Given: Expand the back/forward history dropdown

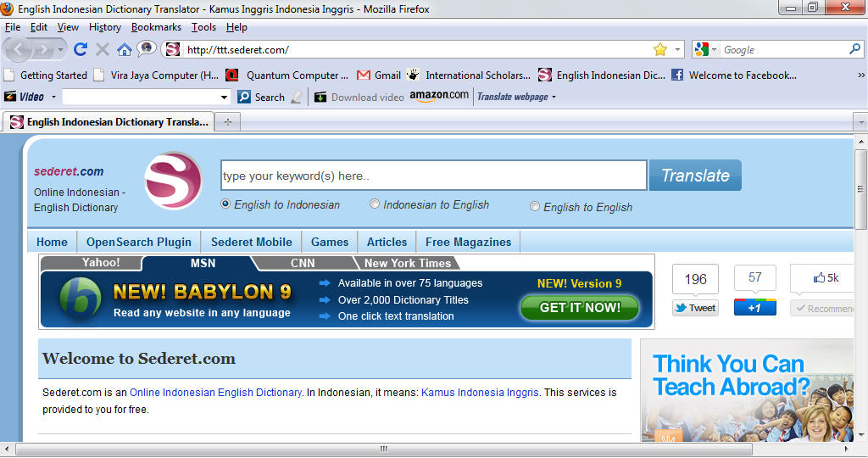Looking at the screenshot, I should (60, 50).
